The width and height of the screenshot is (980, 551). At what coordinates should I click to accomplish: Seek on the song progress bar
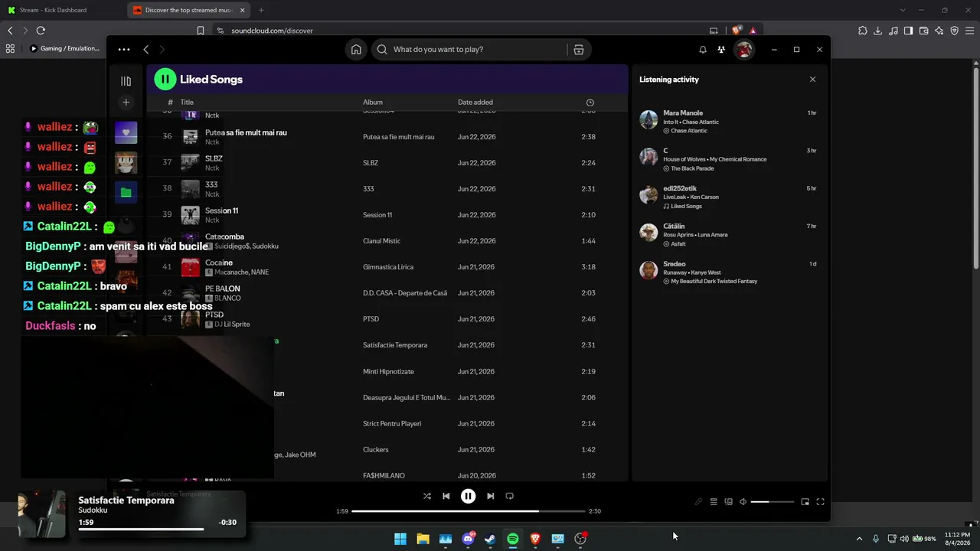click(x=468, y=511)
